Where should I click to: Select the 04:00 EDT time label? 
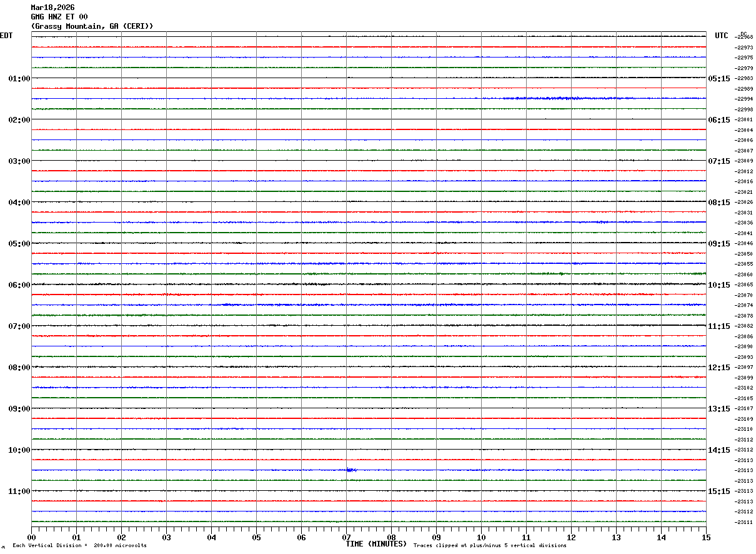[19, 203]
